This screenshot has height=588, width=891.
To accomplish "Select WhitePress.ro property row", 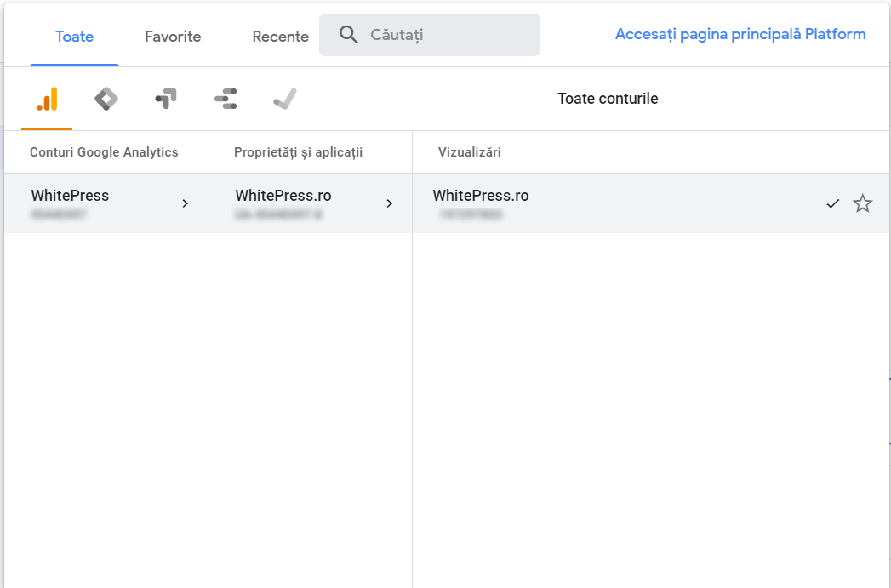I will click(311, 203).
